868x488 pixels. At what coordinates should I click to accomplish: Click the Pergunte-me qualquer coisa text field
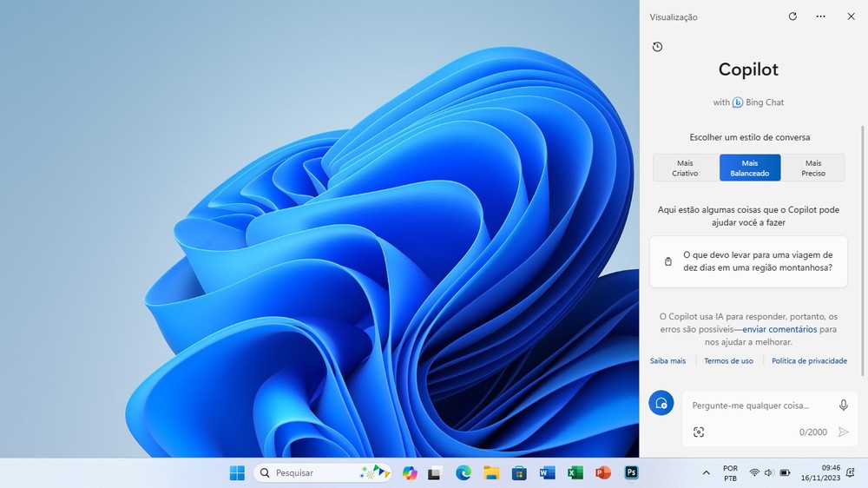751,406
